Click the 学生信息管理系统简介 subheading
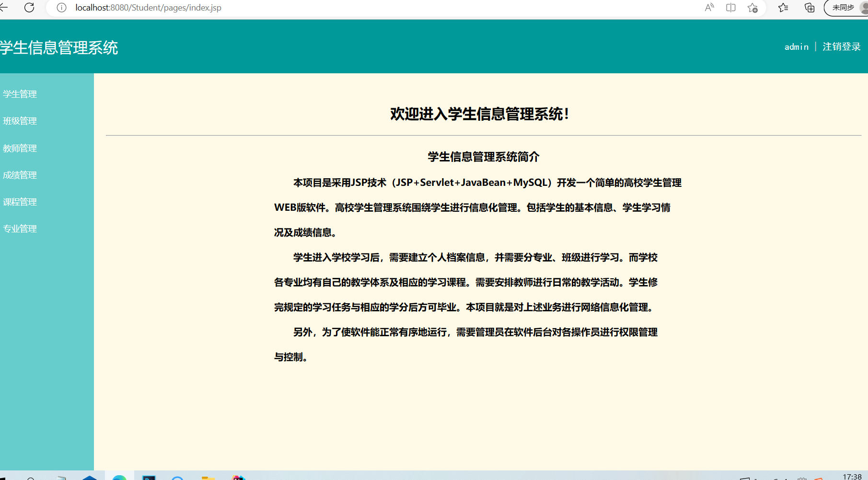 click(x=484, y=157)
